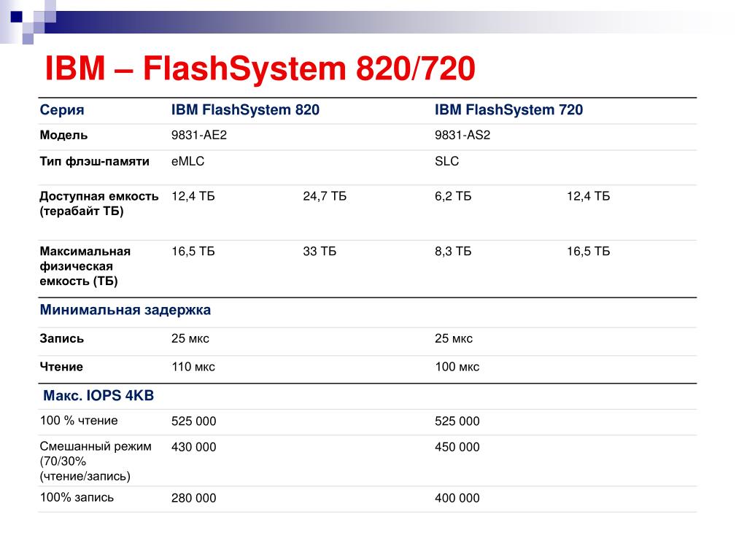Click the 280 000 write IOPS value
This screenshot has height=560, width=747.
[194, 498]
